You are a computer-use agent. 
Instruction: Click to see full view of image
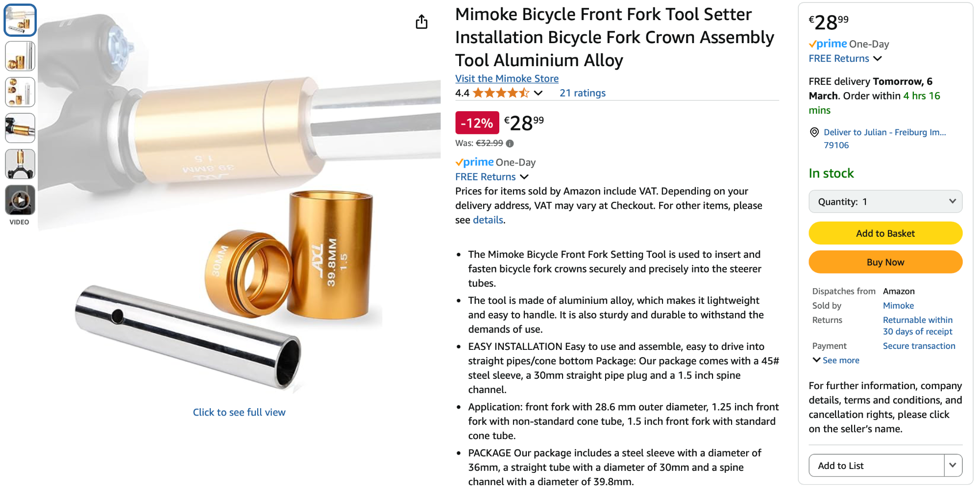[239, 413]
